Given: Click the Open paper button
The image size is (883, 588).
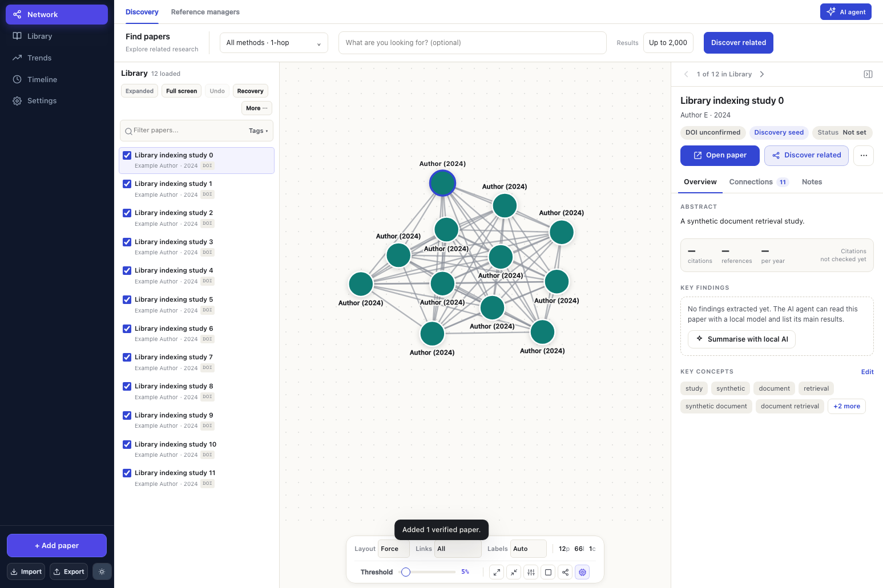Looking at the screenshot, I should click(x=720, y=155).
